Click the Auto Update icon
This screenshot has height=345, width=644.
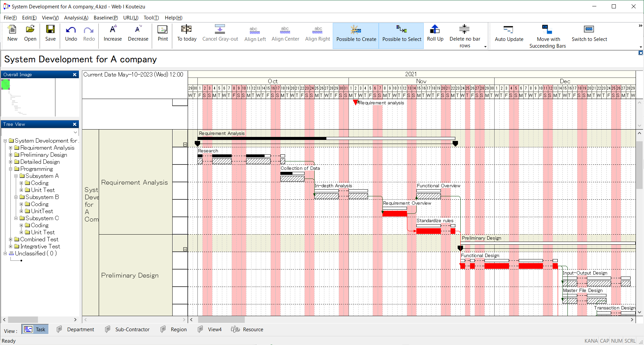click(509, 34)
